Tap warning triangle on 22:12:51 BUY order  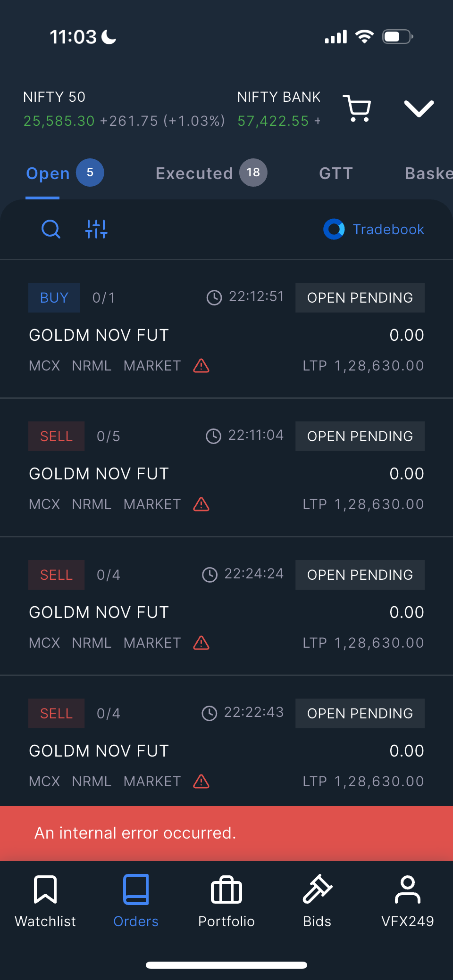[x=201, y=366]
